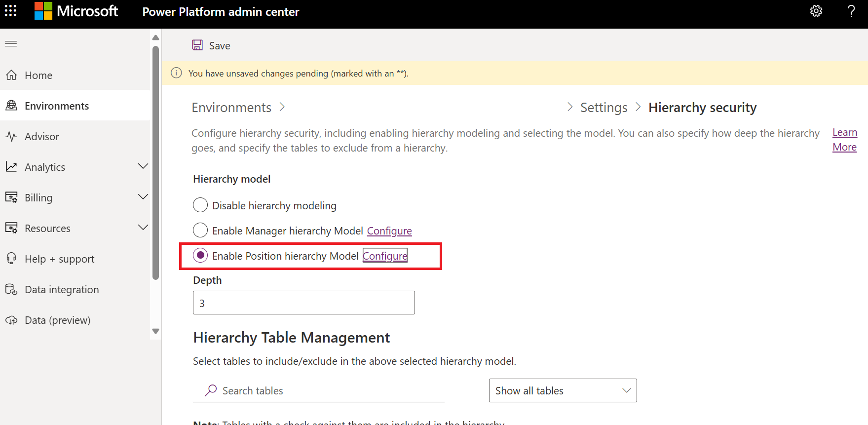The height and width of the screenshot is (425, 868).
Task: Expand the Analytics menu chevron
Action: (143, 166)
